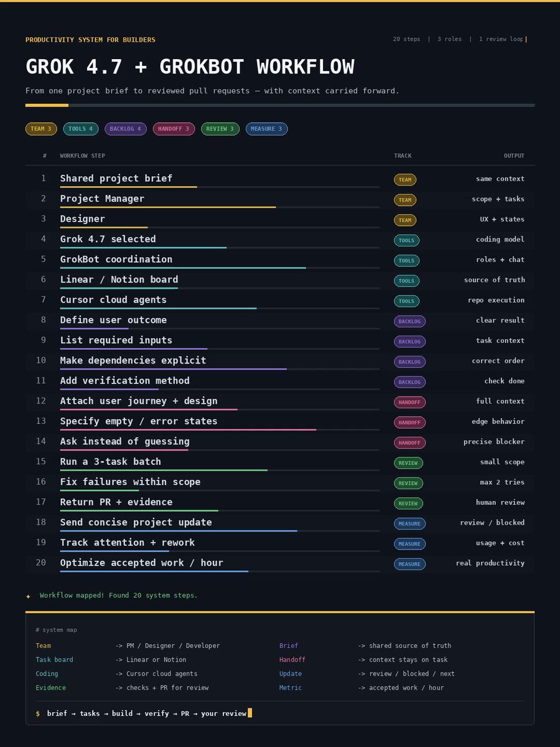Select the HANDOFF 3 filter pill
The image size is (560, 747).
coord(174,129)
